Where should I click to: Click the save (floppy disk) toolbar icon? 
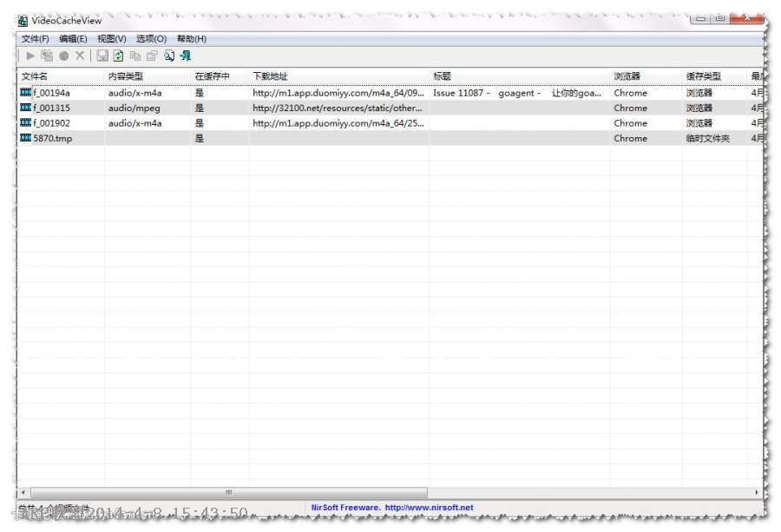[102, 56]
